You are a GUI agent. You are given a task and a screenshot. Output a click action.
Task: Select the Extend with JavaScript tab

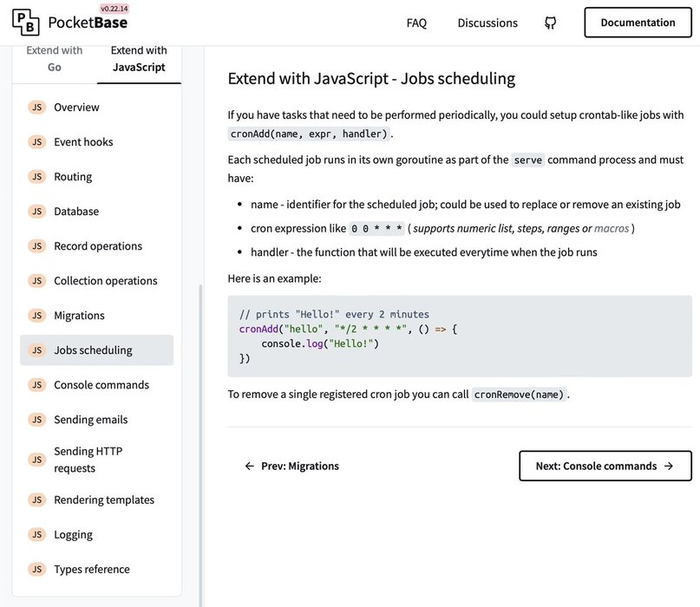point(139,59)
